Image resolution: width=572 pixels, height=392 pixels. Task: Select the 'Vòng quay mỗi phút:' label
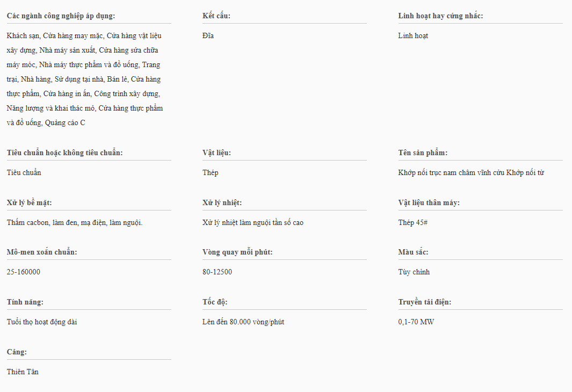pos(237,252)
